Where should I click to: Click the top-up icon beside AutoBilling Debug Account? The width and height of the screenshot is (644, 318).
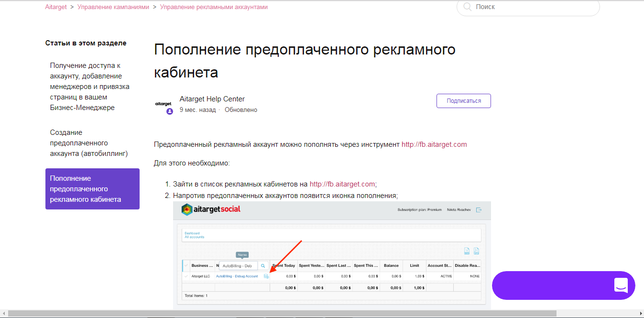click(x=266, y=276)
